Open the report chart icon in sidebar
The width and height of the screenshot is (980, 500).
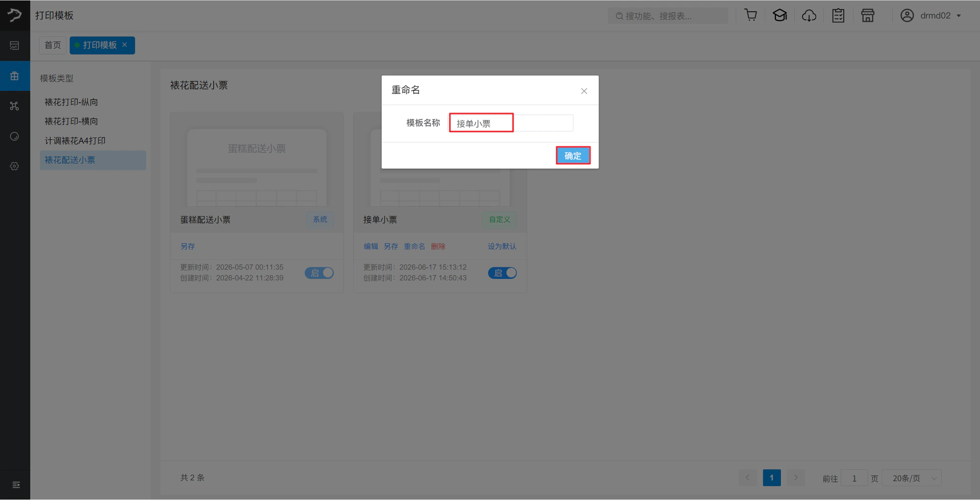[x=14, y=45]
